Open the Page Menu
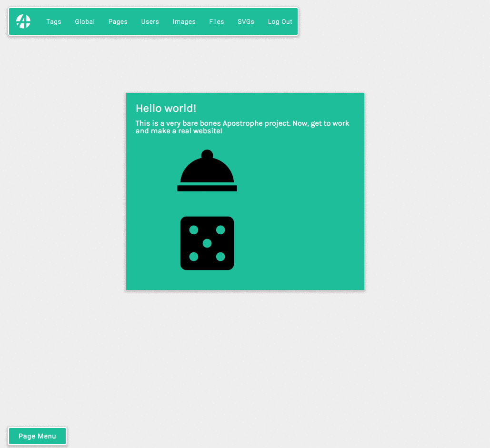This screenshot has height=448, width=490. click(37, 436)
